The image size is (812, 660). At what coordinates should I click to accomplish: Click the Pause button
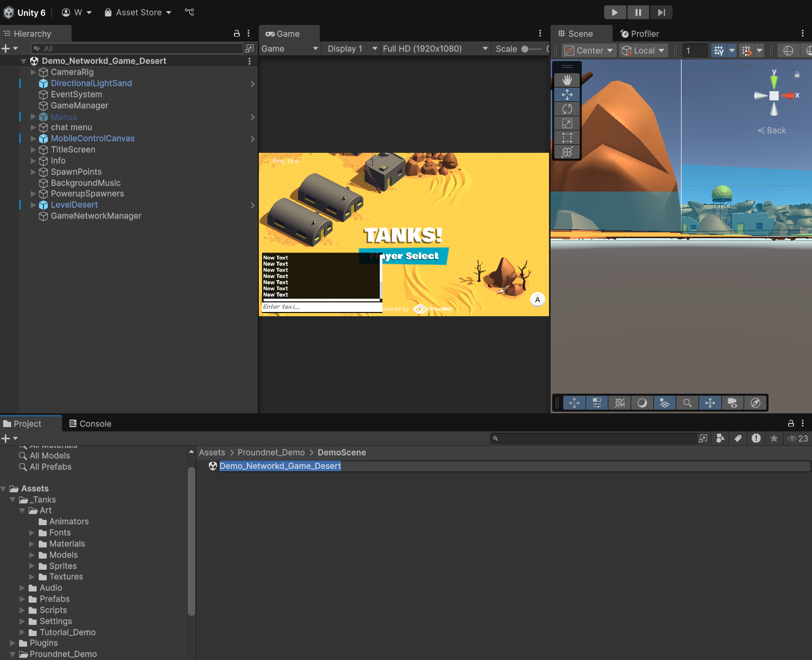tap(638, 12)
